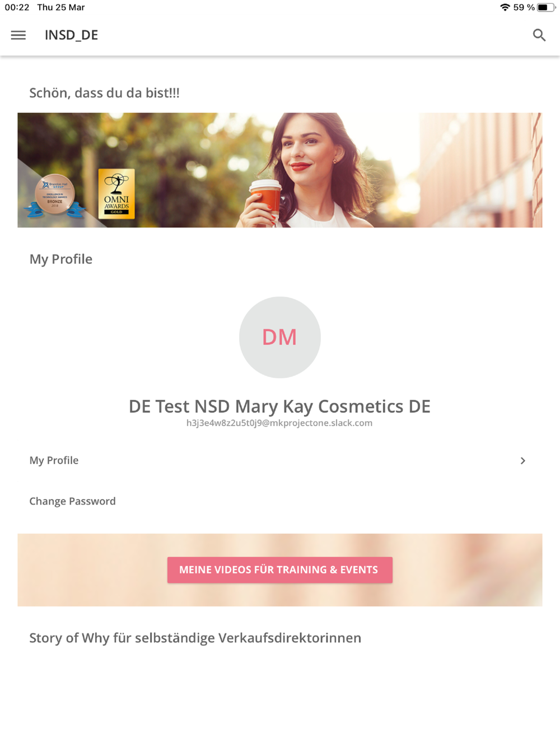The height and width of the screenshot is (747, 560).
Task: Tap the INSD_DE title in header
Action: coord(71,35)
